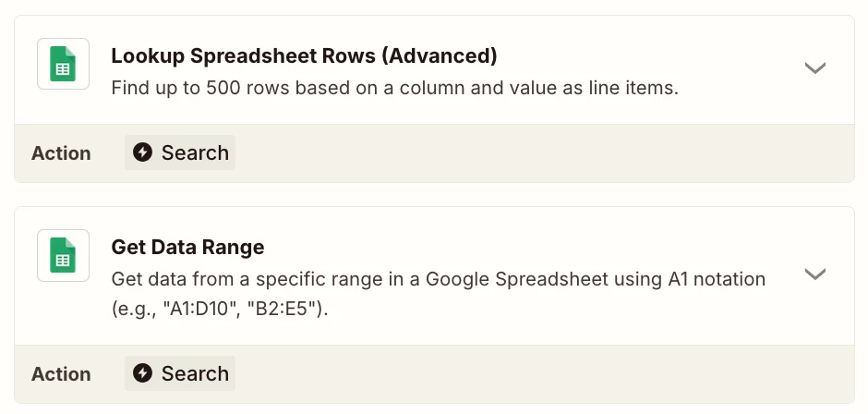Viewport: 868px width, 414px height.
Task: Select Search badge under Lookup Spreadsheet Rows
Action: [180, 152]
